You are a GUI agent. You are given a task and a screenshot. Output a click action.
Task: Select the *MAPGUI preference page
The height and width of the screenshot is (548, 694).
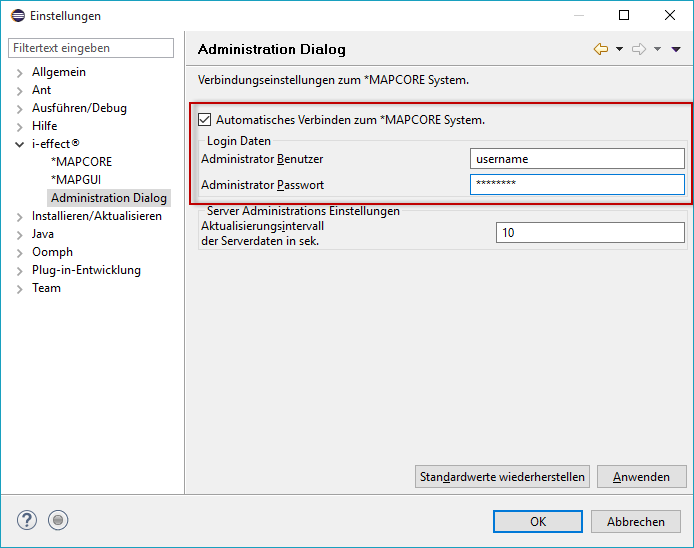pos(76,180)
